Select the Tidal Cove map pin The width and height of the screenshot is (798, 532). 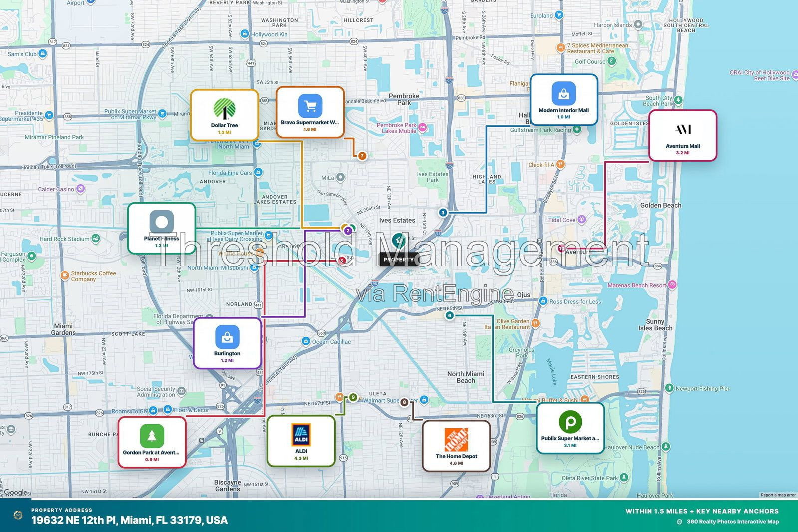582,220
